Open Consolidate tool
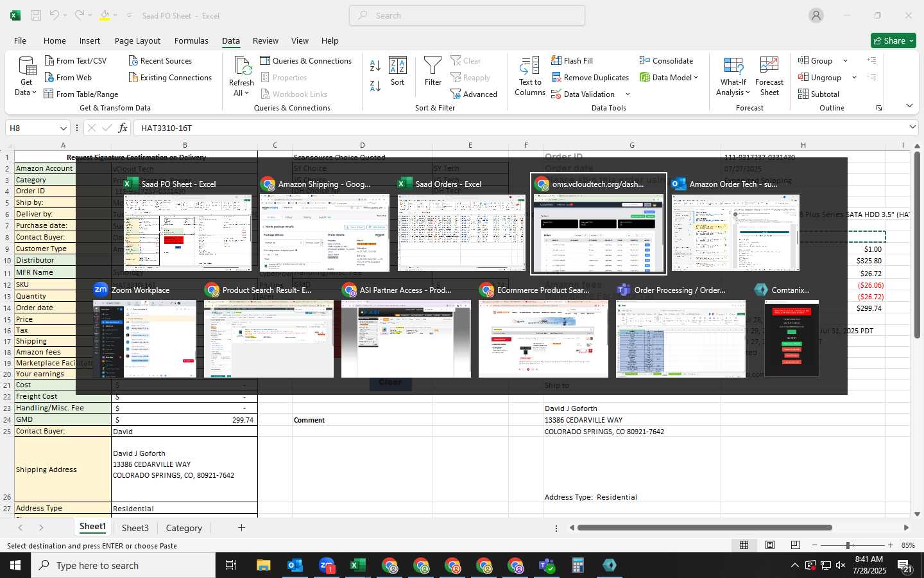The height and width of the screenshot is (578, 924). point(666,61)
